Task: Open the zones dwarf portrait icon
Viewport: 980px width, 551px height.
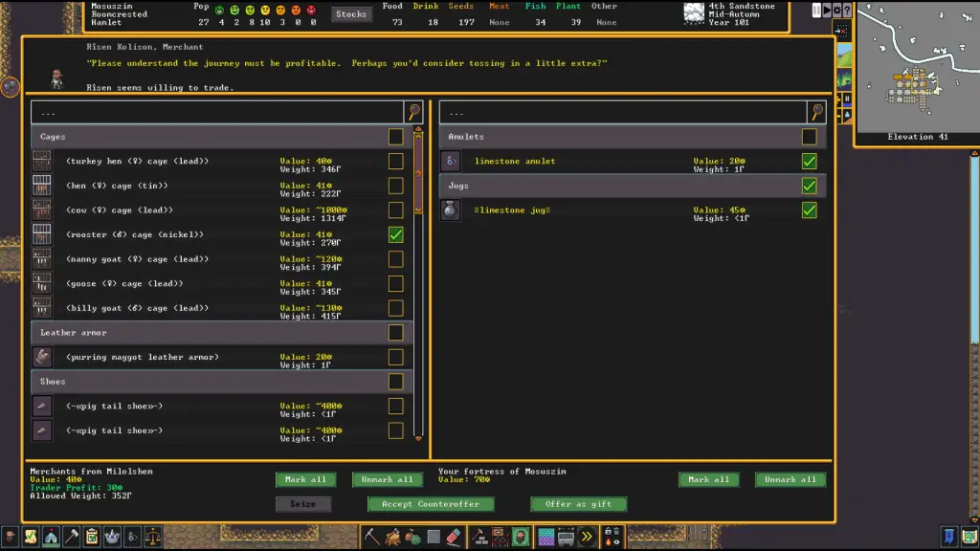Action: pos(521,537)
